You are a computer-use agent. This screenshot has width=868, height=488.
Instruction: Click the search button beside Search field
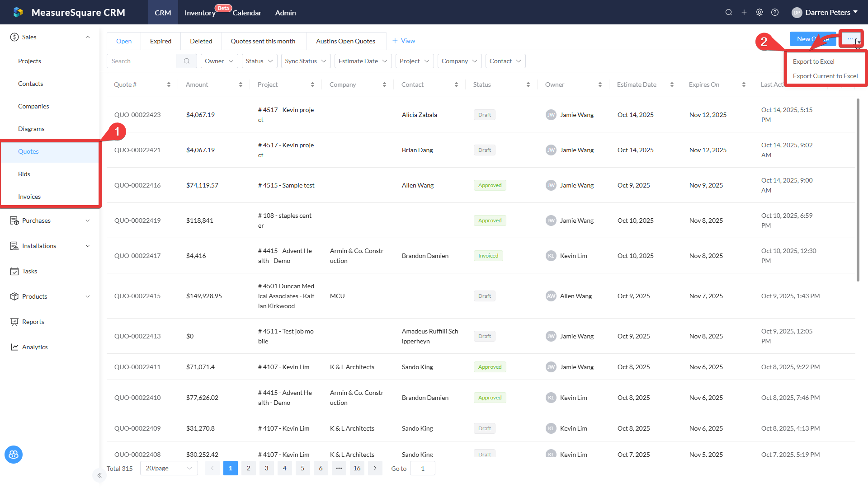pyautogui.click(x=186, y=61)
